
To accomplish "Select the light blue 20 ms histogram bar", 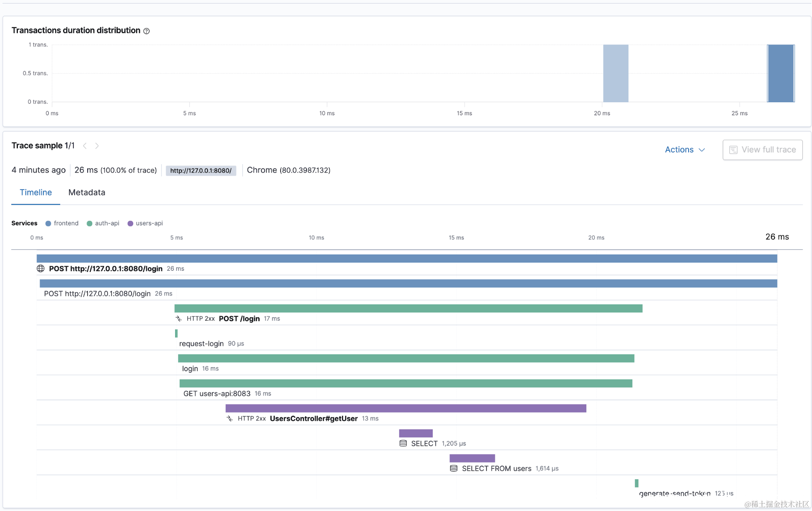I will coord(615,73).
